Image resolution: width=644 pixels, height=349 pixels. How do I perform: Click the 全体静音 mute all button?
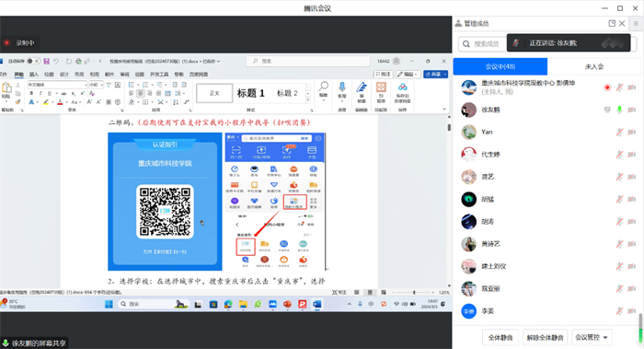pos(500,338)
